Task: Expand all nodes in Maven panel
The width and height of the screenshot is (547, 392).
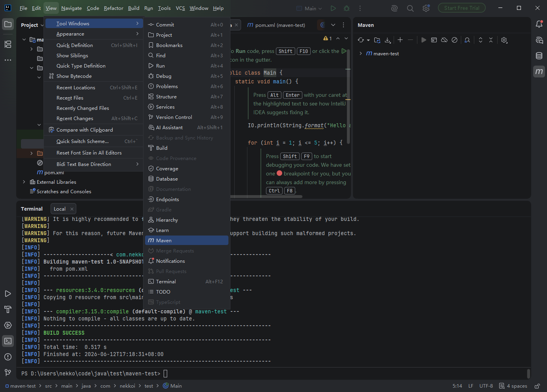Action: click(x=481, y=40)
